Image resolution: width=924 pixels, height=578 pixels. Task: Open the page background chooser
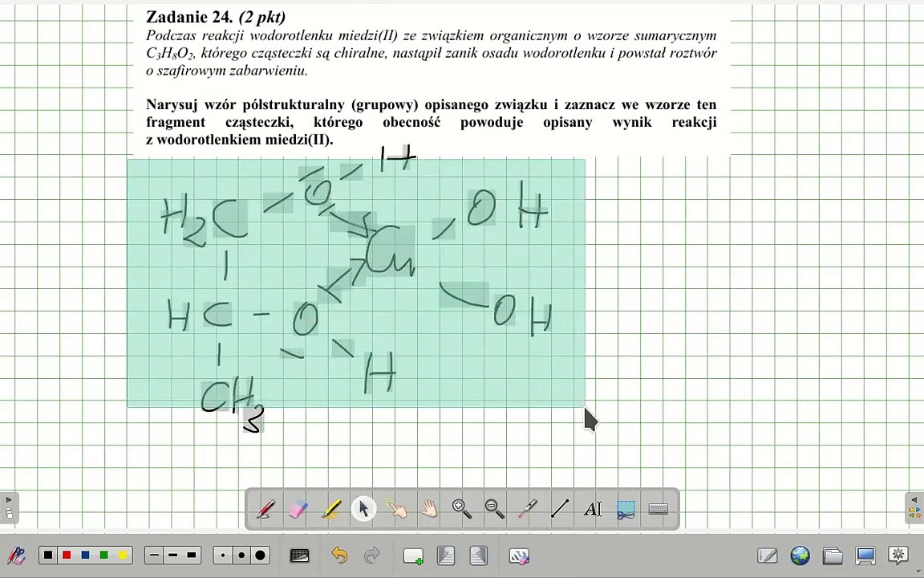(x=299, y=555)
